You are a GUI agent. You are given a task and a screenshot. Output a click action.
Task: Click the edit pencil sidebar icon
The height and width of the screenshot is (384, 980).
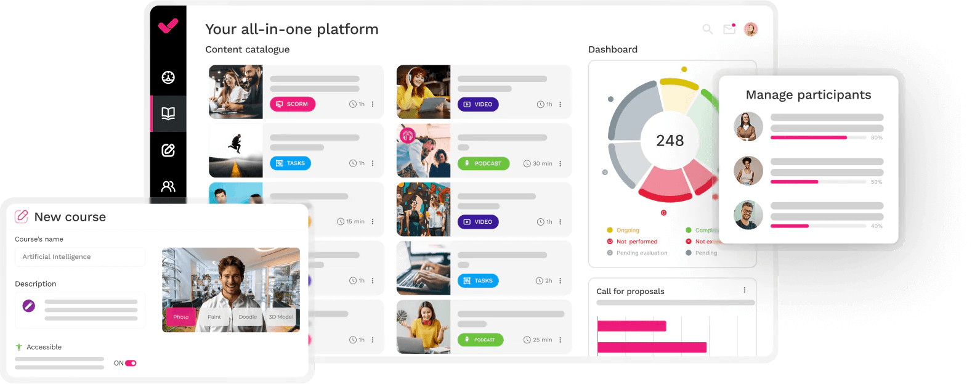click(x=168, y=150)
